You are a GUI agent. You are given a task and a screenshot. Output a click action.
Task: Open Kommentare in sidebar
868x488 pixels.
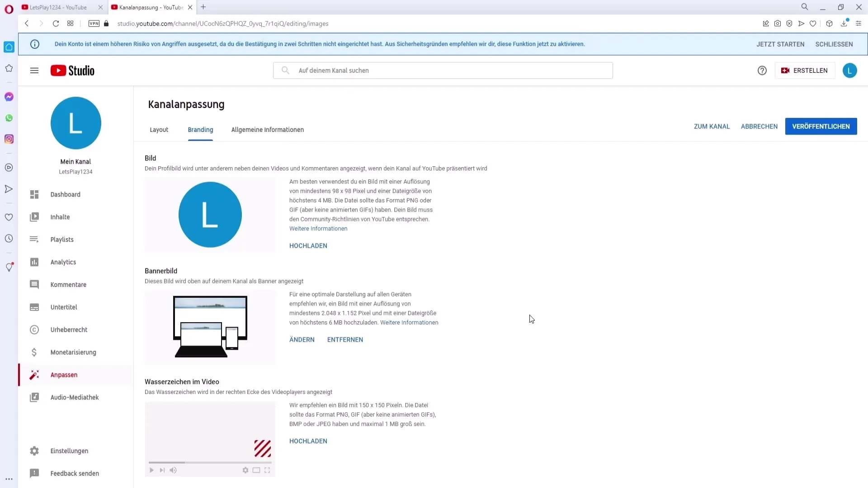(x=69, y=284)
